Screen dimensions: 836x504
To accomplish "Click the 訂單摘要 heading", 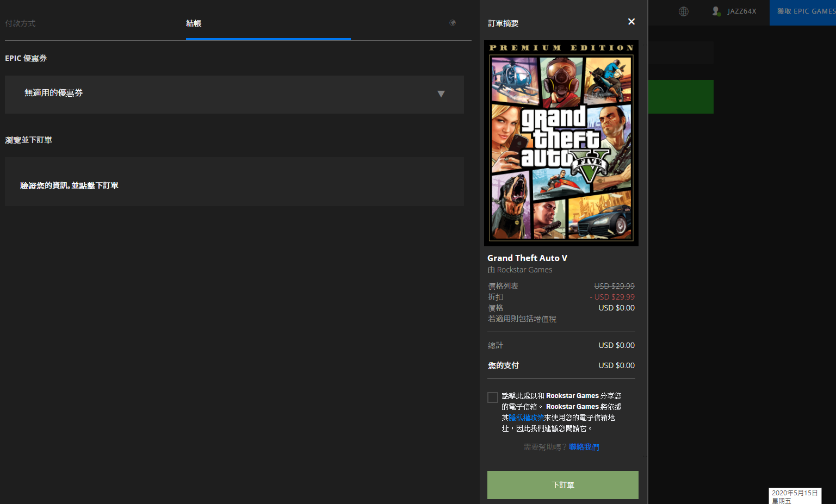I will (503, 23).
